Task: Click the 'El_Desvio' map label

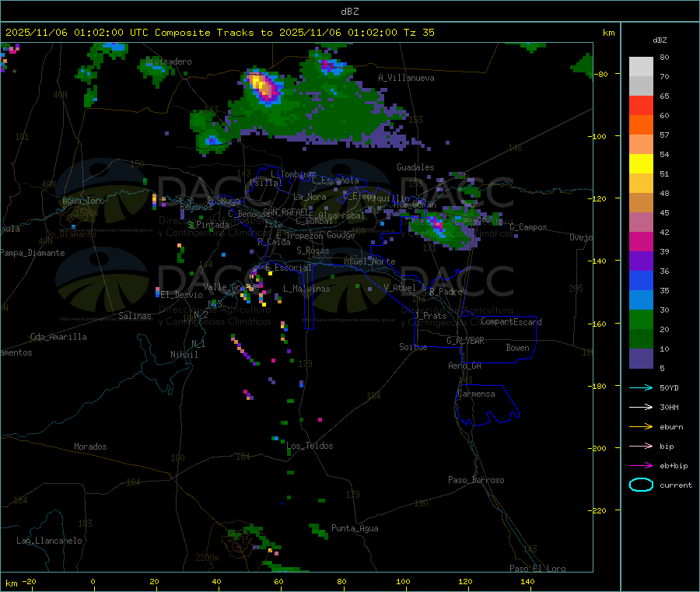Action: [x=182, y=295]
